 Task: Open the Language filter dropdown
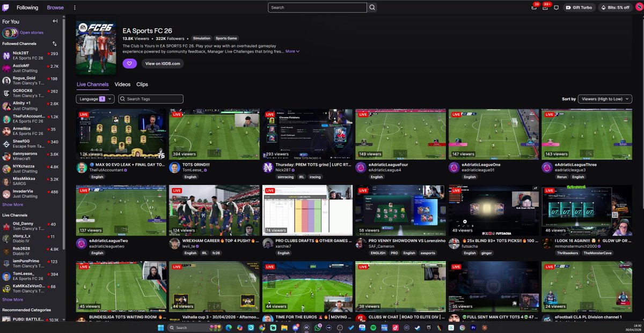point(95,99)
